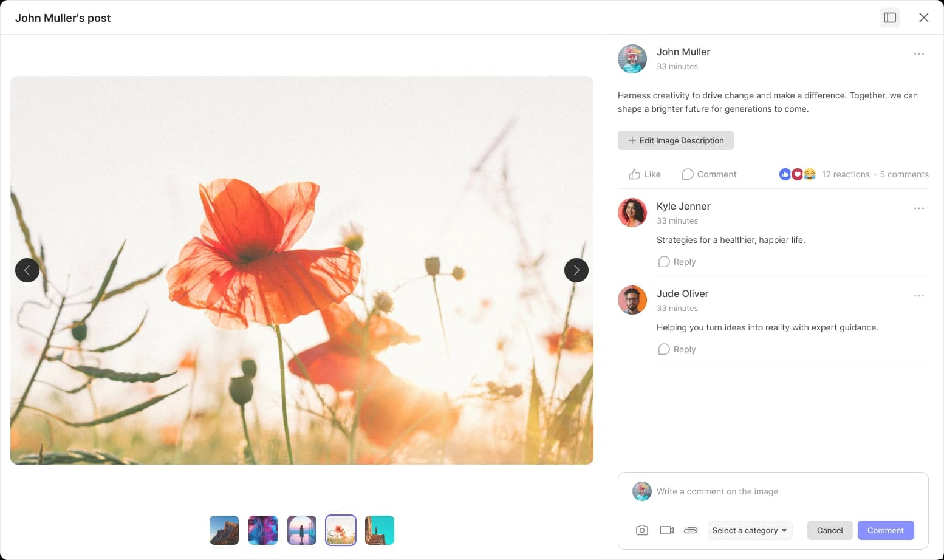Open more options on Kyle Jenner's comment
The height and width of the screenshot is (560, 944).
point(918,208)
